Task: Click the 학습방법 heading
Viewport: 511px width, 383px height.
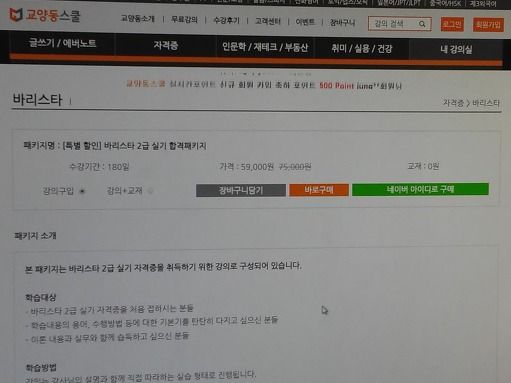Action: (41, 368)
